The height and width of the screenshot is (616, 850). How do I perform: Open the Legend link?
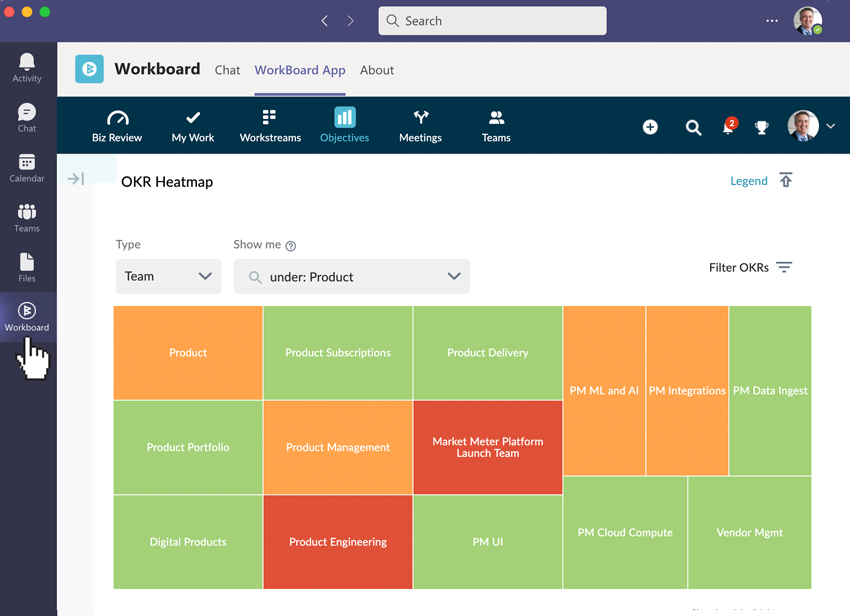click(x=749, y=181)
